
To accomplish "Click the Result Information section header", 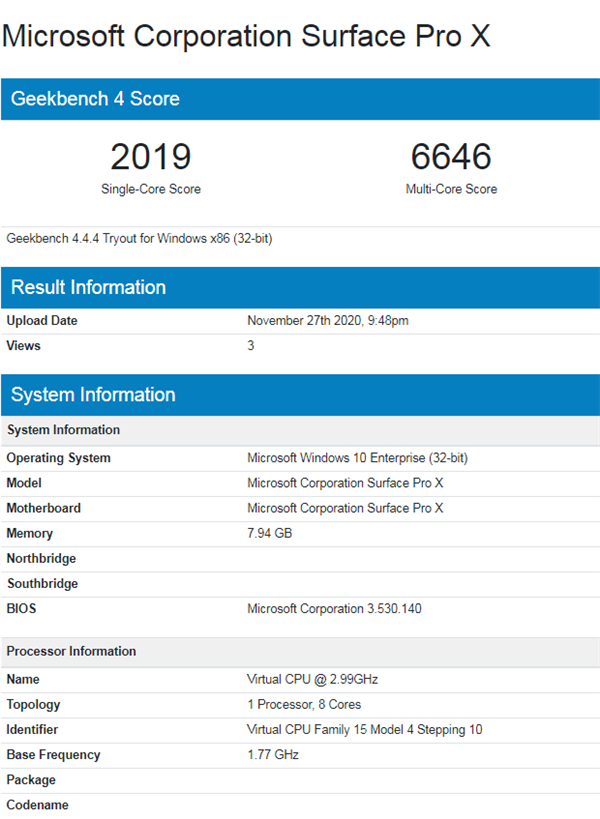I will pyautogui.click(x=88, y=288).
